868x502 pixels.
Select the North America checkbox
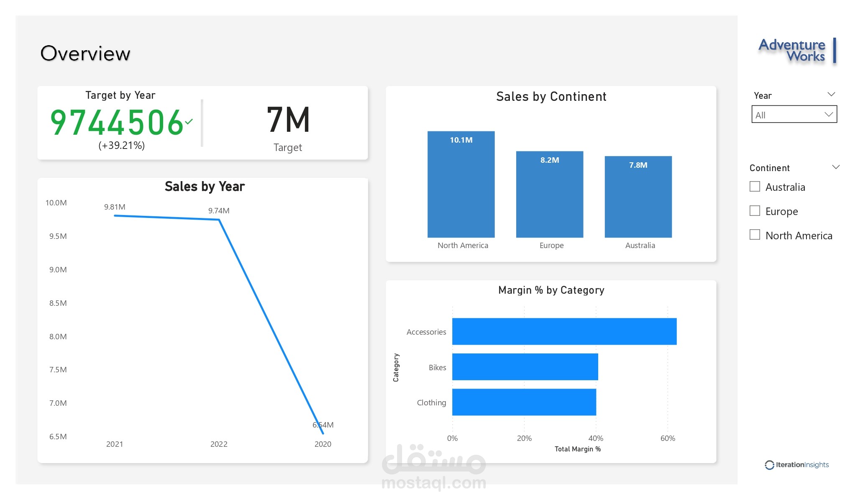tap(755, 235)
